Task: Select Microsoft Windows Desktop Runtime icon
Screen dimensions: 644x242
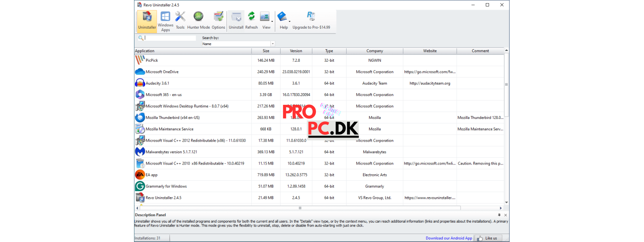Action: (x=140, y=106)
